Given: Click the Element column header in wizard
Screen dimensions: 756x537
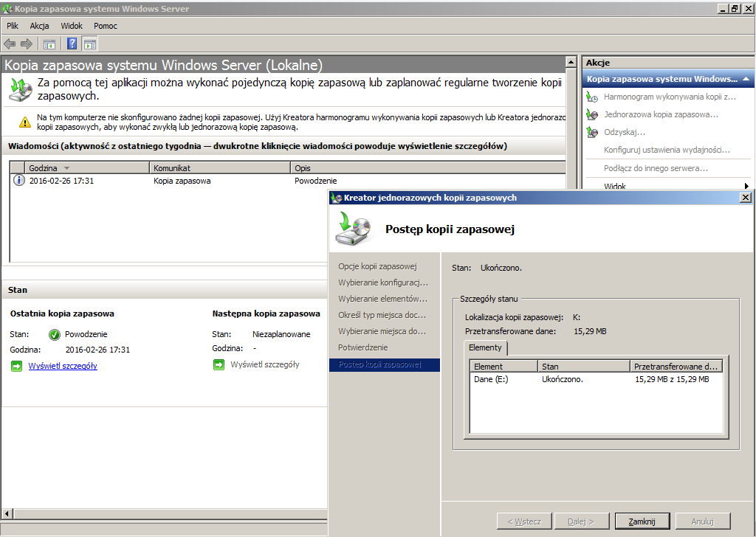Looking at the screenshot, I should (x=504, y=367).
